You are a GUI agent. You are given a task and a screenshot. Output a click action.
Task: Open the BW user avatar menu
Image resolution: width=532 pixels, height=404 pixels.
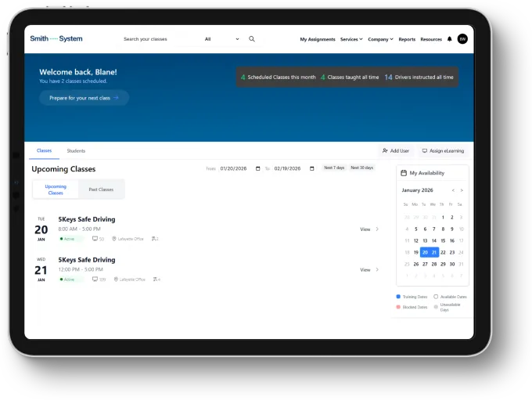click(x=462, y=39)
